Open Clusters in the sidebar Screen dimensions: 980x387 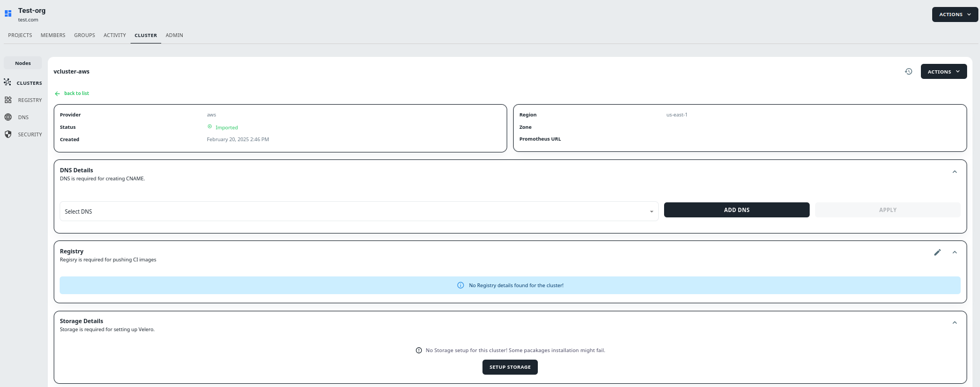(x=29, y=83)
